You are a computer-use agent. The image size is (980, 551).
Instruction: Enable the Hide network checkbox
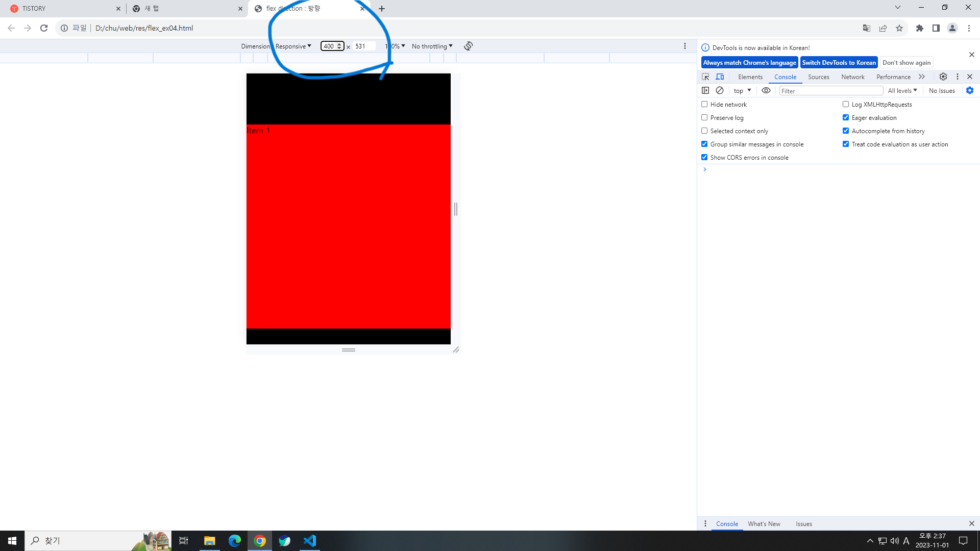[704, 104]
